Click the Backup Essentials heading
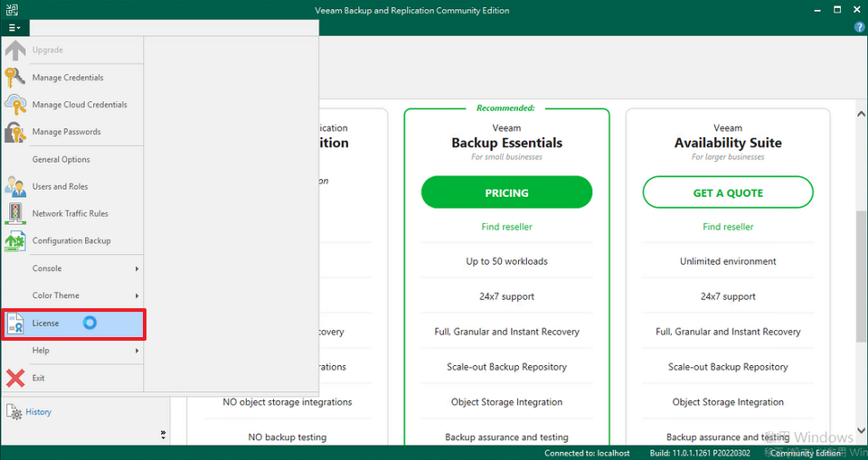Image resolution: width=868 pixels, height=460 pixels. click(506, 143)
